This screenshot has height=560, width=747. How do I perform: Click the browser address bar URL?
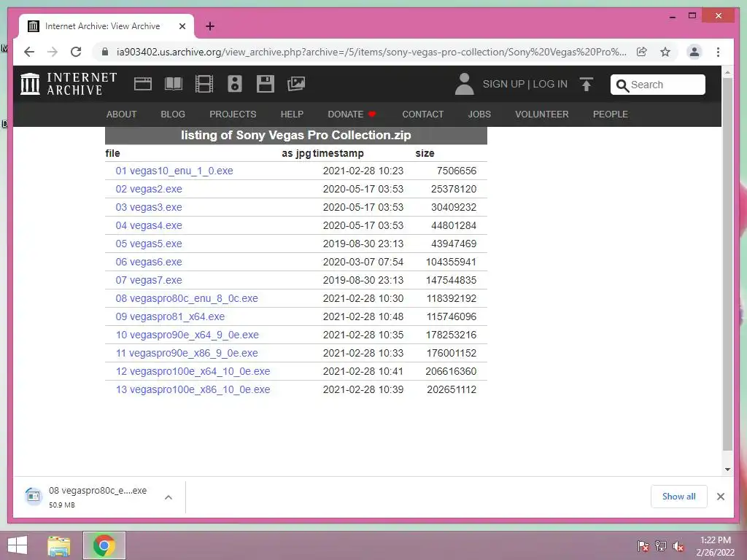pos(371,52)
